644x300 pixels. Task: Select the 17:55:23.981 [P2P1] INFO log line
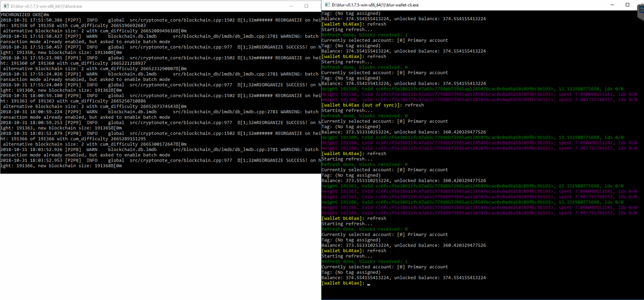pyautogui.click(x=159, y=58)
